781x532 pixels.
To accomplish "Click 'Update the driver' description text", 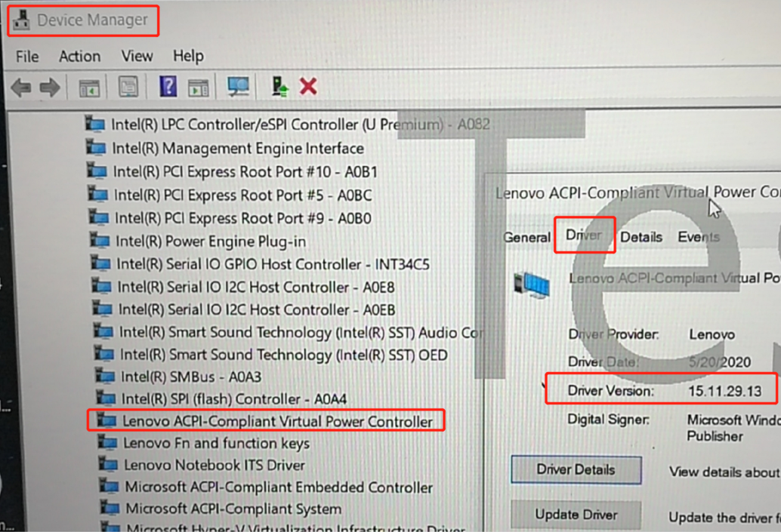I will (x=724, y=518).
